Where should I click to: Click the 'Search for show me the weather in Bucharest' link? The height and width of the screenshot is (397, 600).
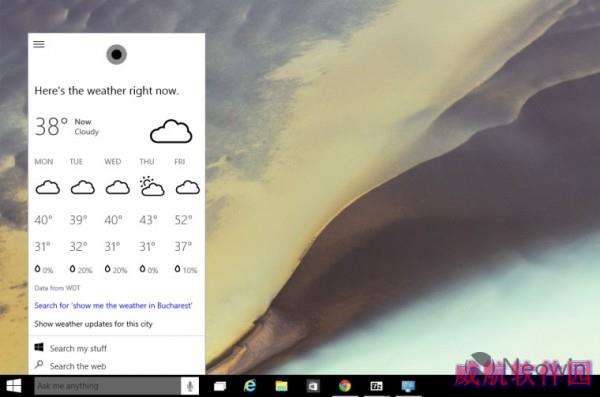coord(113,306)
